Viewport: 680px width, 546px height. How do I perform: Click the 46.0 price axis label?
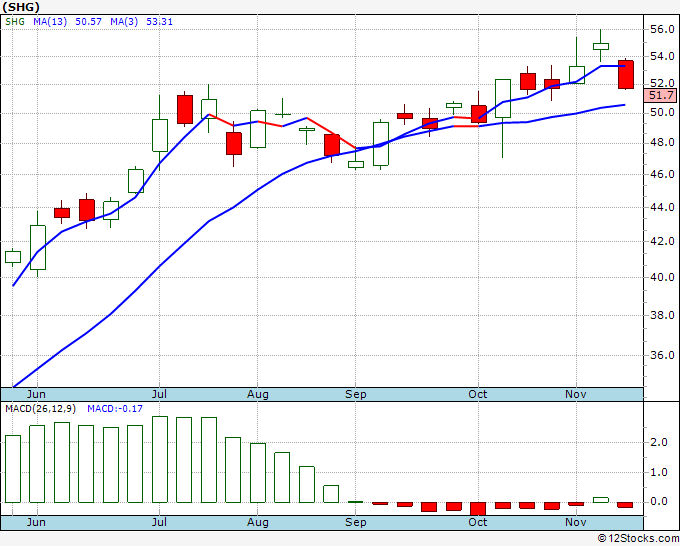click(662, 174)
